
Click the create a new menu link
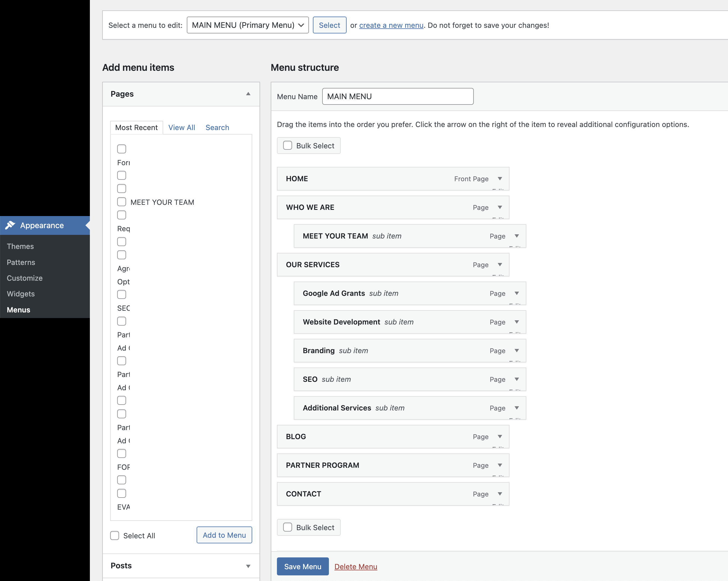[391, 25]
